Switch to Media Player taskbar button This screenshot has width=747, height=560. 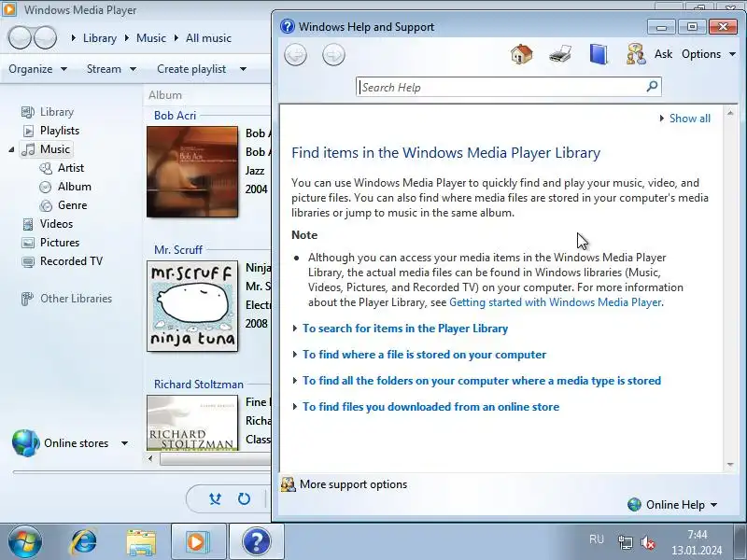coord(199,542)
